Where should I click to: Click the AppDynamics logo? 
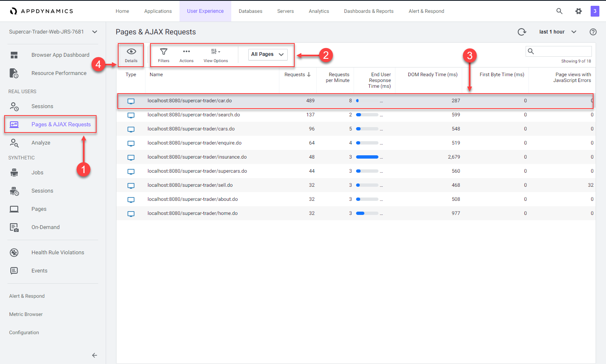[41, 11]
